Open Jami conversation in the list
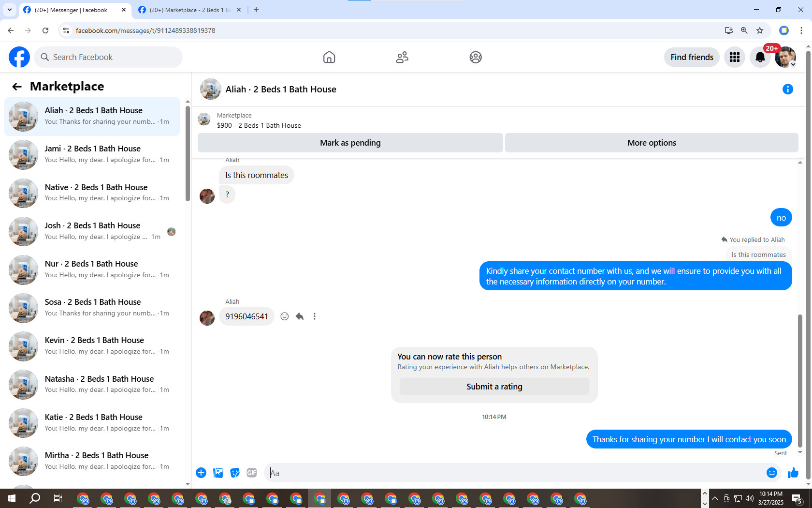 pos(92,154)
